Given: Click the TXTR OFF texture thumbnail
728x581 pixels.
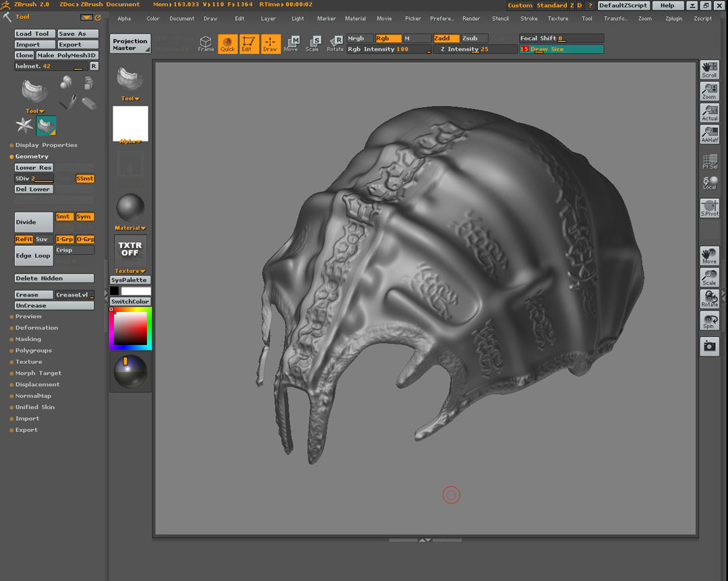Looking at the screenshot, I should click(130, 249).
